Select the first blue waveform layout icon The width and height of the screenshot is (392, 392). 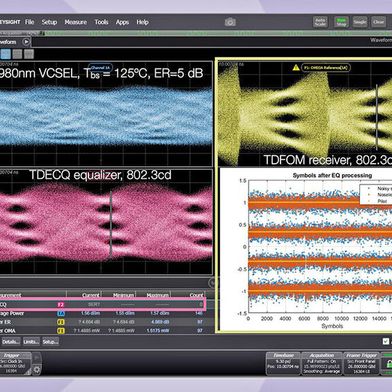(5, 54)
